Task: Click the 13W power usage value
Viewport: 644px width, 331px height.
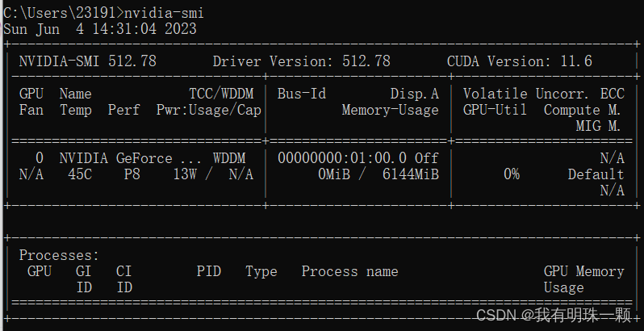Action: tap(185, 174)
